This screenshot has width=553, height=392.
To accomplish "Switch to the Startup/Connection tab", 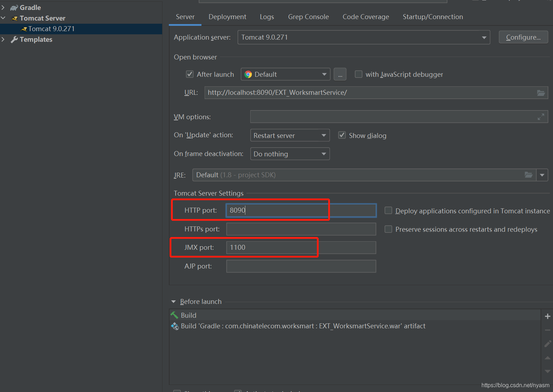I will click(x=433, y=17).
